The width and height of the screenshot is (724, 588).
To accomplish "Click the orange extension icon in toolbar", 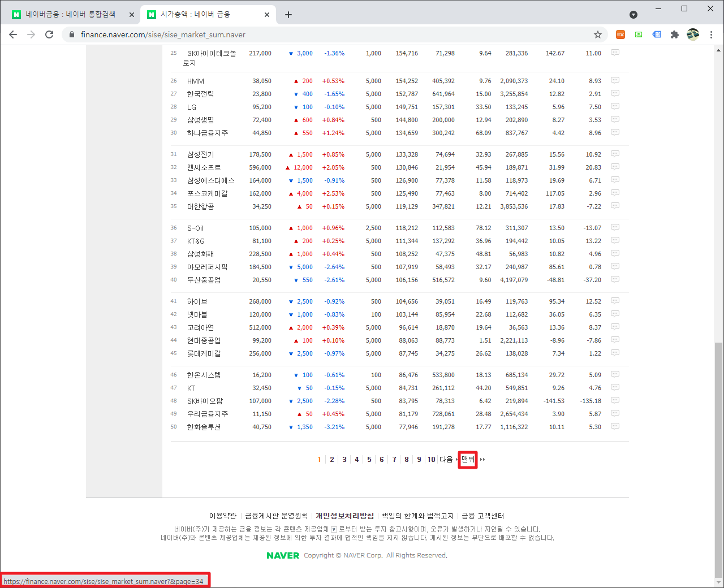I will coord(620,34).
